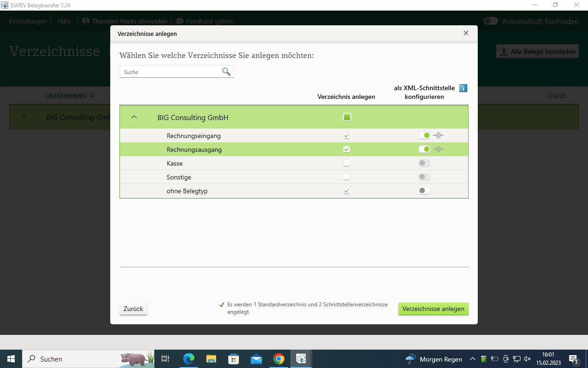Screen dimensions: 588x368
Task: Open the XML-Schnittstelle info icon
Action: point(463,88)
